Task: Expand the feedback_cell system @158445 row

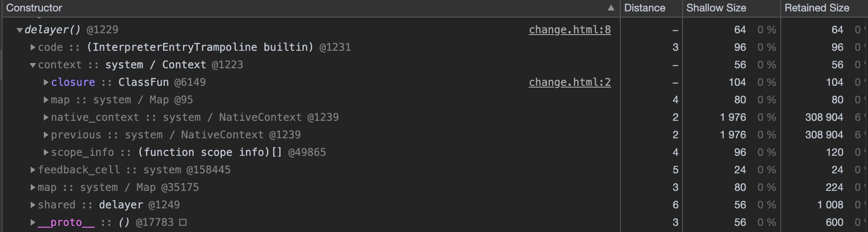Action: (33, 170)
